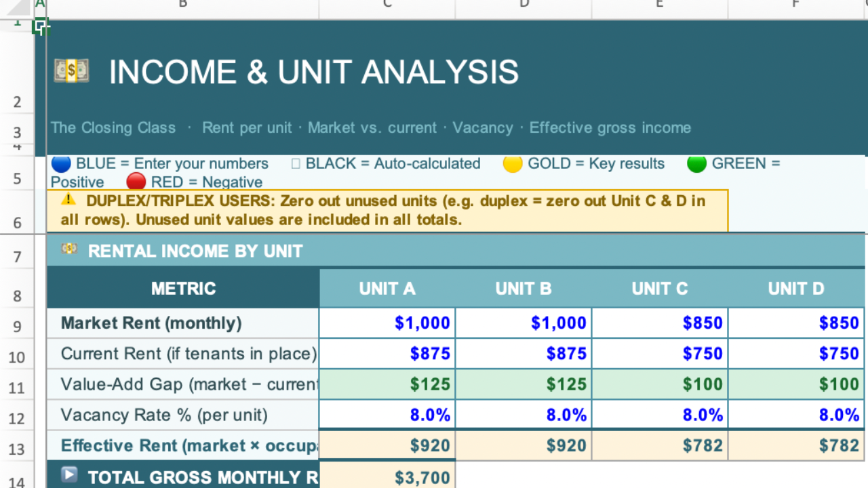Click the yellow warning triangle icon
This screenshot has width=868, height=488.
(68, 200)
